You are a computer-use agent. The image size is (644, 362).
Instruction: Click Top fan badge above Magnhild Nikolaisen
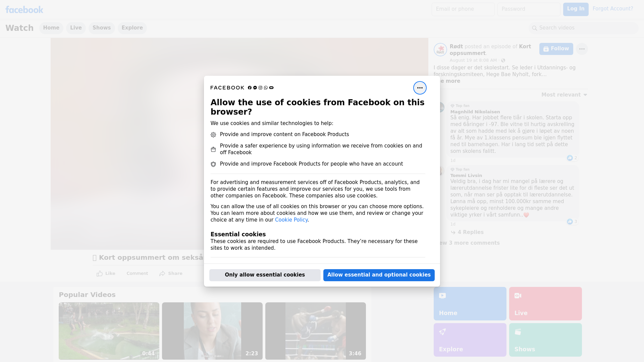(x=460, y=106)
